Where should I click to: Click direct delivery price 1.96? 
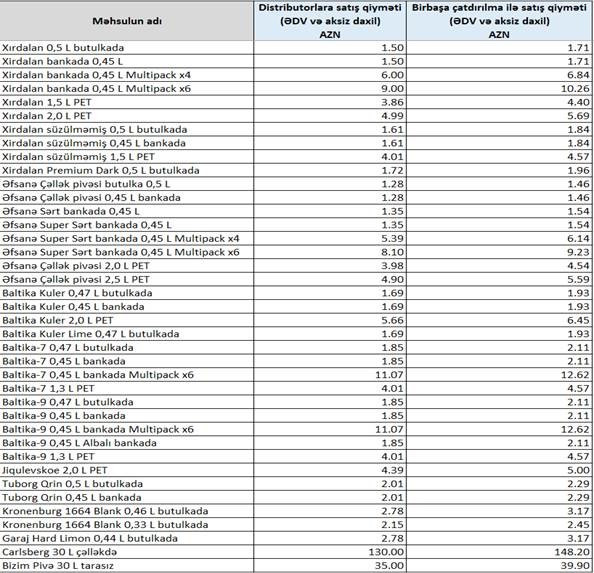click(499, 170)
